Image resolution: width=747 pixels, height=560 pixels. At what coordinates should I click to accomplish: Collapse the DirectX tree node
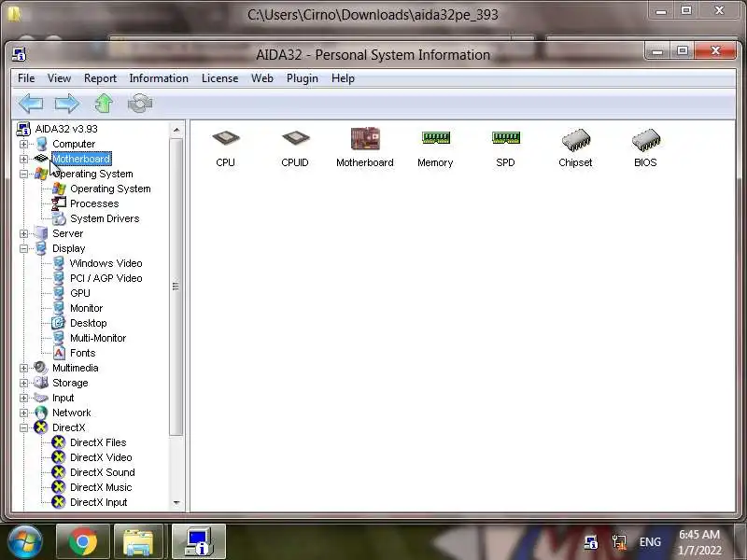tap(23, 427)
